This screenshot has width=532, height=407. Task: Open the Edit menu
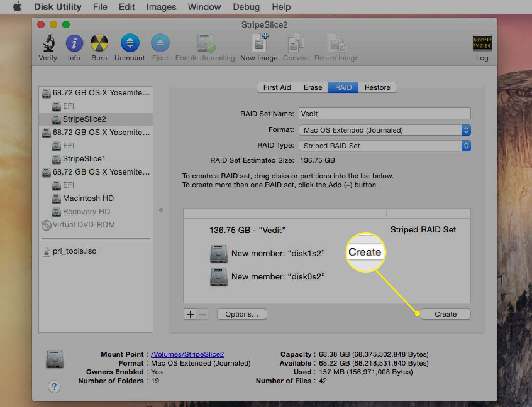127,7
